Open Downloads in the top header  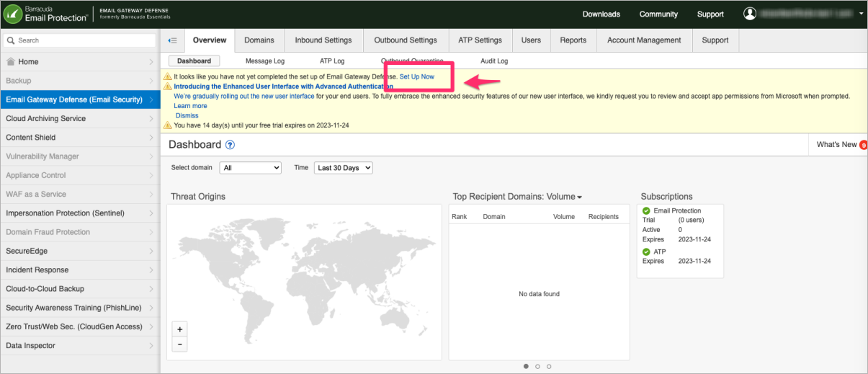coord(601,14)
